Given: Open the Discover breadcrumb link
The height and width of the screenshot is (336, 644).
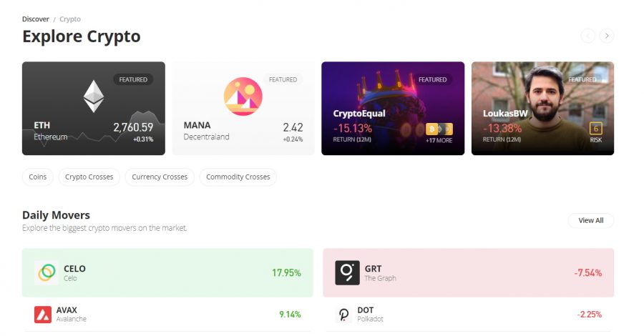Looking at the screenshot, I should click(35, 19).
